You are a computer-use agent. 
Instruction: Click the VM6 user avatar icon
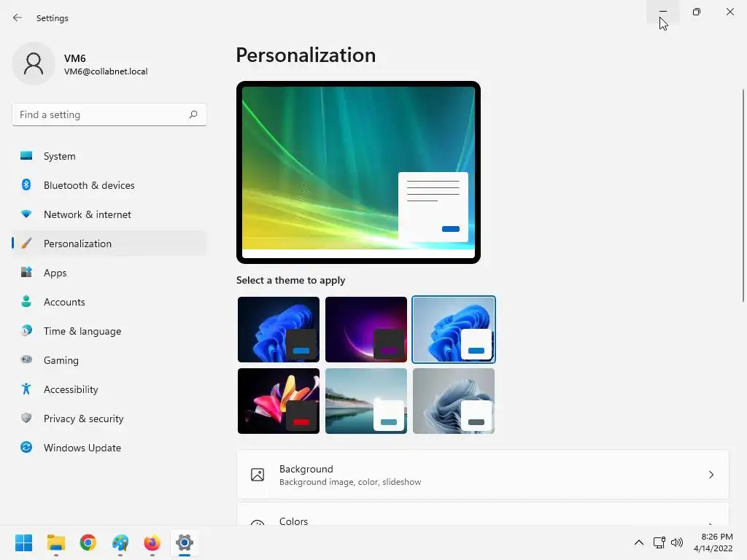[34, 63]
